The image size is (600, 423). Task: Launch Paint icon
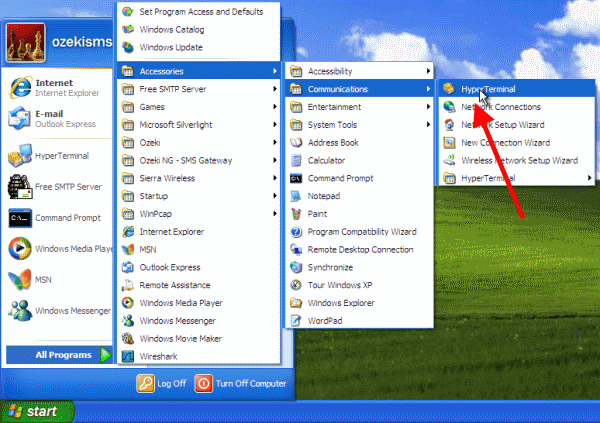[x=296, y=214]
